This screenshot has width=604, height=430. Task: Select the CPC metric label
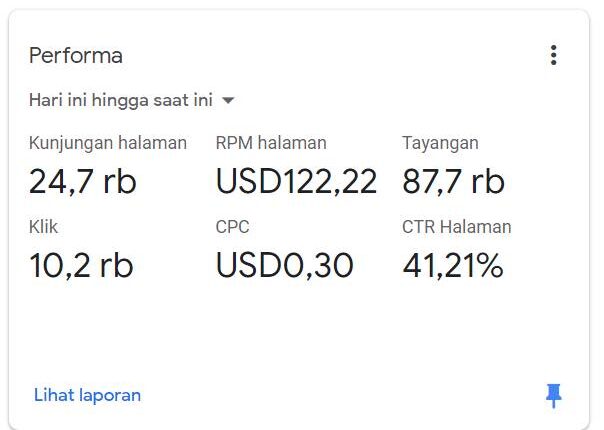point(232,227)
